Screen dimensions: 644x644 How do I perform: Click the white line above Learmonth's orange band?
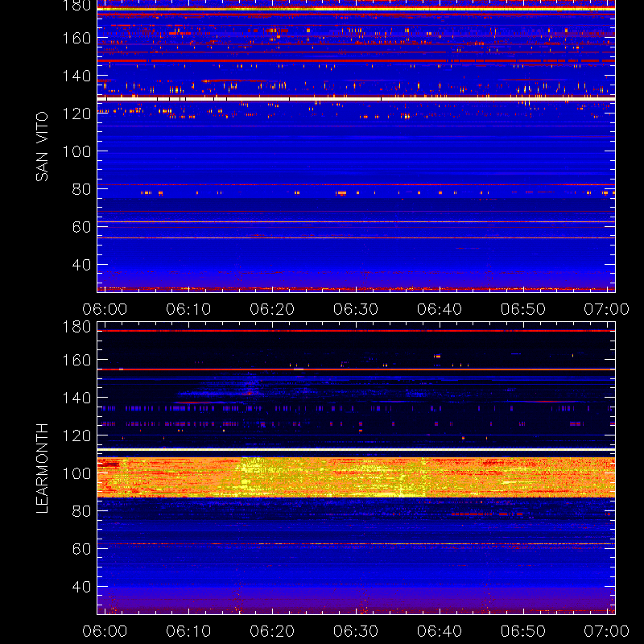[x=356, y=450]
